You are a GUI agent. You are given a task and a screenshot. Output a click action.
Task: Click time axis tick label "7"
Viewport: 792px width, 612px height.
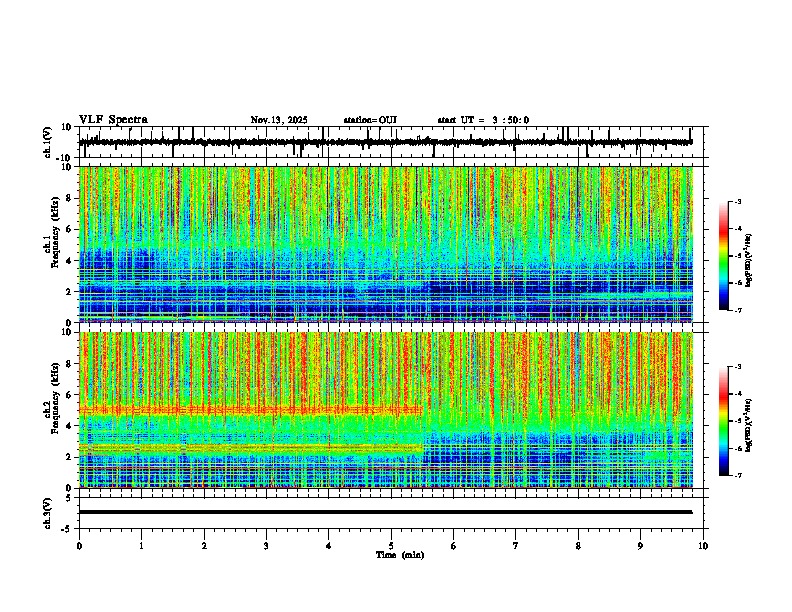[516, 546]
